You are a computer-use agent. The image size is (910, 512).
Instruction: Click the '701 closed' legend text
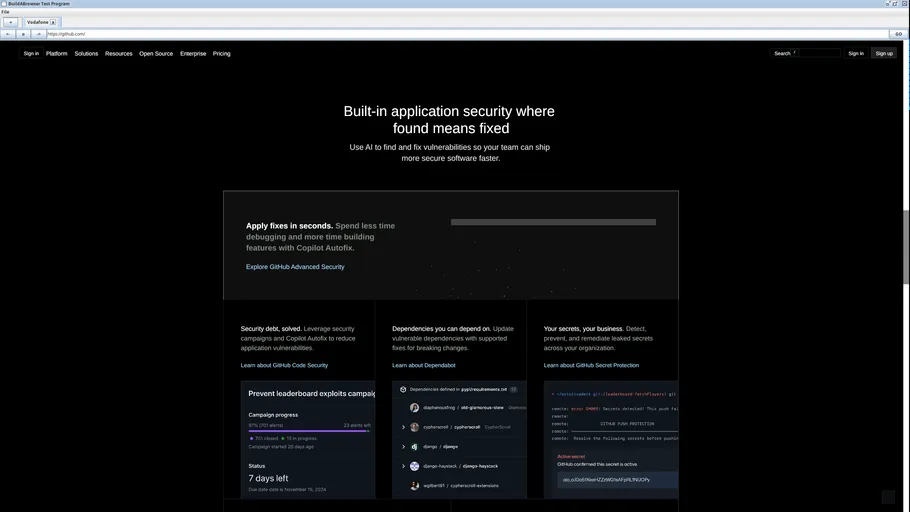coord(266,438)
